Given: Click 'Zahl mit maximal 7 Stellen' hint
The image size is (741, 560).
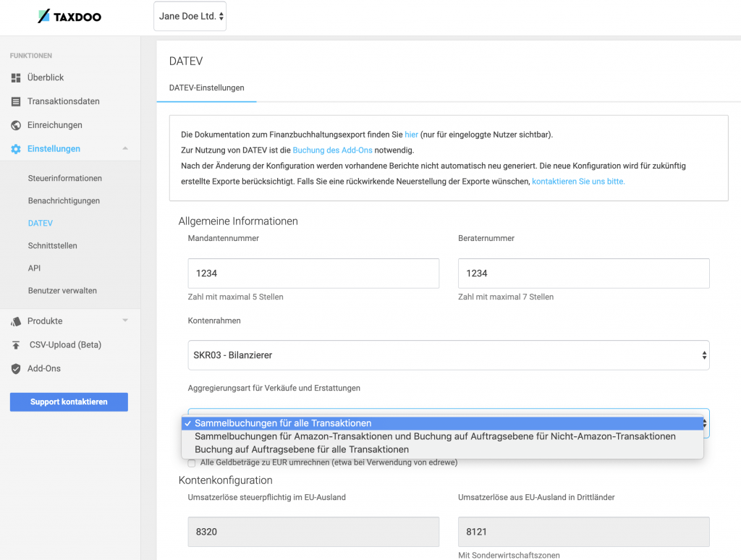Looking at the screenshot, I should coord(506,297).
